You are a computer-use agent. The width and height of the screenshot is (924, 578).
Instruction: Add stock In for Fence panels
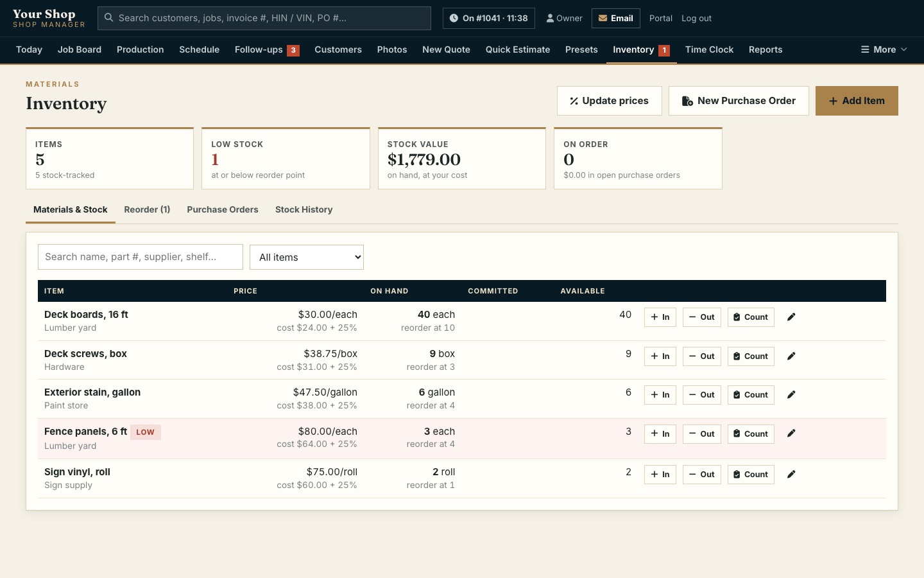660,434
